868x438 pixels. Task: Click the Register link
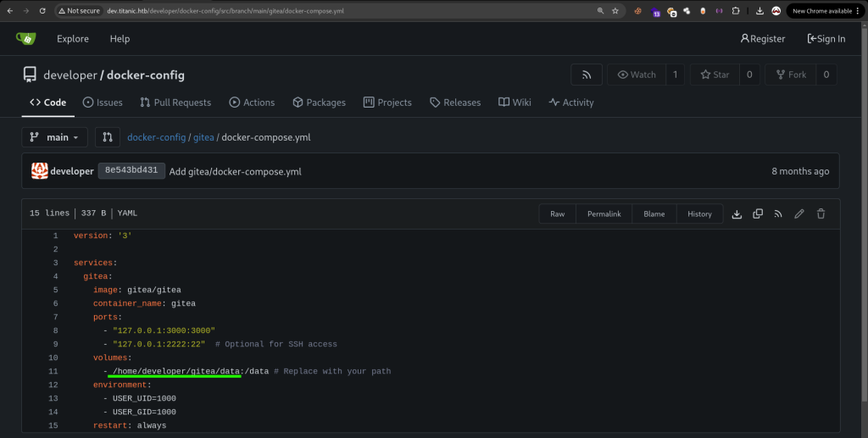click(762, 39)
